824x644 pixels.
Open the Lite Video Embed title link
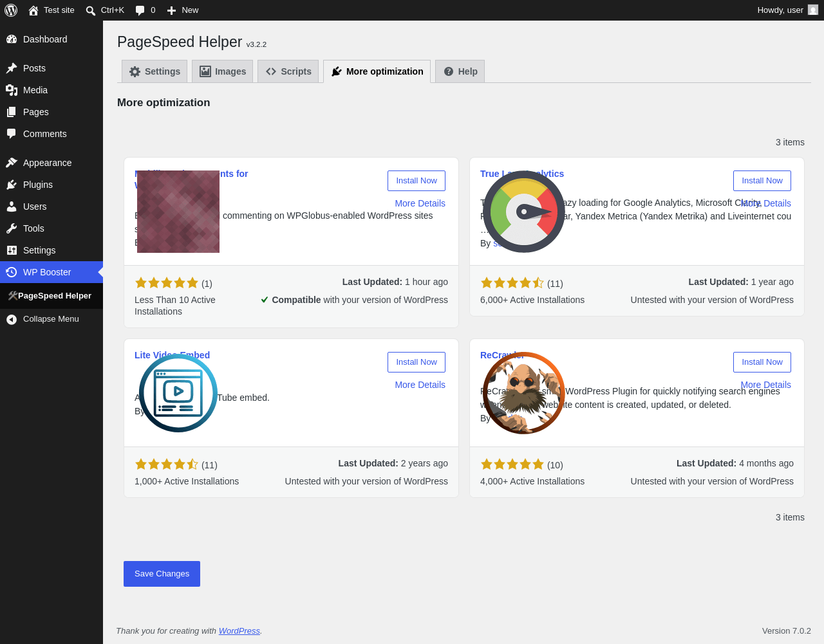click(x=172, y=355)
